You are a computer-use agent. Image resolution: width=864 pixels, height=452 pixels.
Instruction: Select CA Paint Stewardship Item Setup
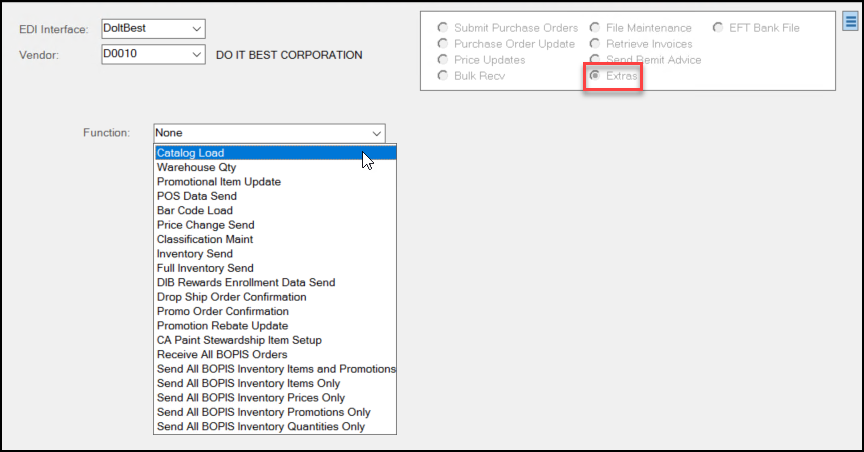(x=239, y=340)
